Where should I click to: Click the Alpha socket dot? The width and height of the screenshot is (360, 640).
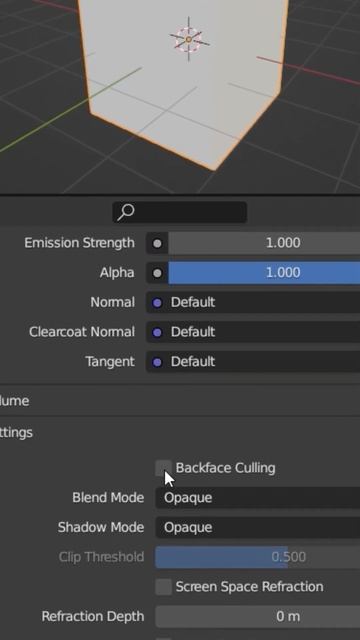157,273
